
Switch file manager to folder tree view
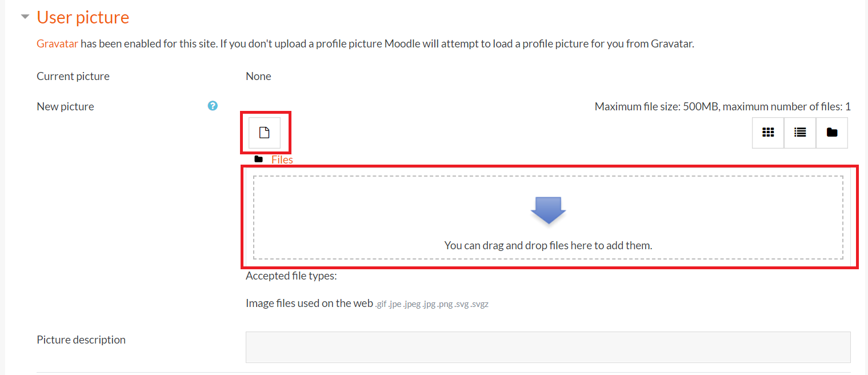click(832, 133)
